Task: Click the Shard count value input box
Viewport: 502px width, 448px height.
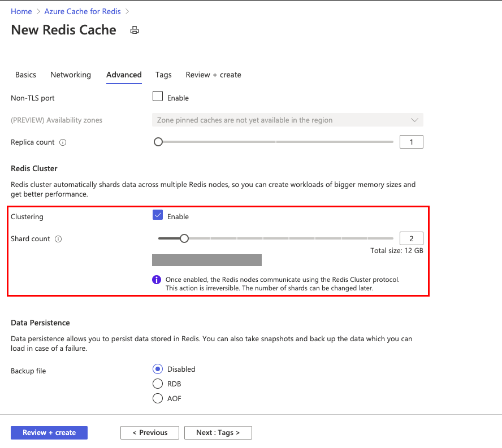Action: (x=411, y=238)
